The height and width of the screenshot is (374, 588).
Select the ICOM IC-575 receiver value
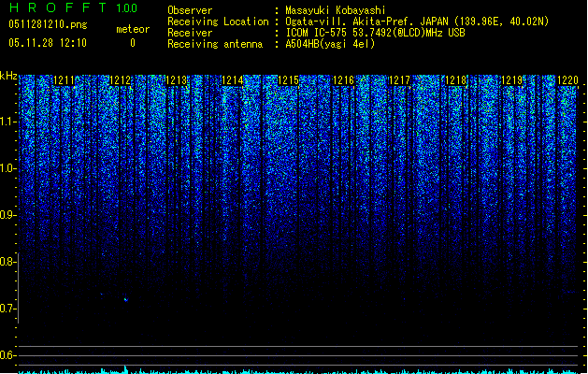coord(376,33)
